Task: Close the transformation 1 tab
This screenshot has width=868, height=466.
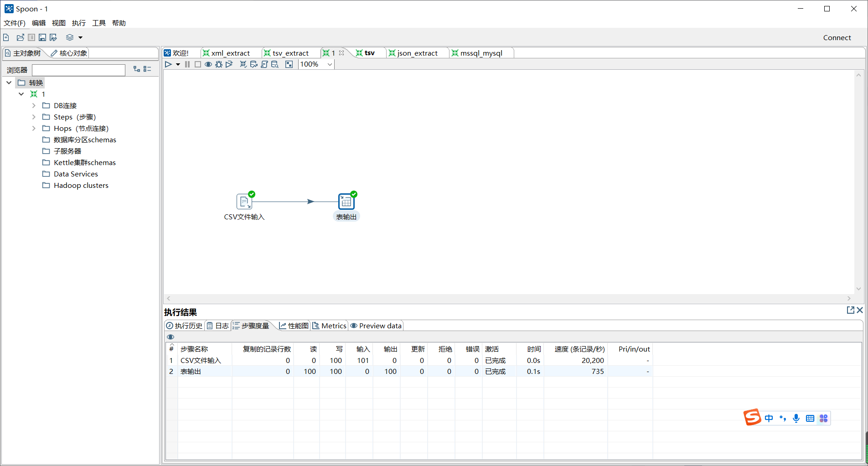Action: pyautogui.click(x=341, y=53)
